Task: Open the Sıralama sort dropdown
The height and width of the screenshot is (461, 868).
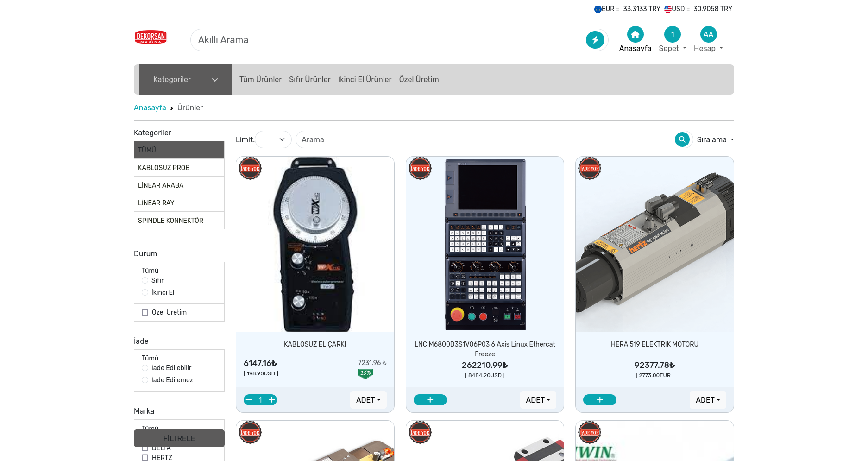Action: click(x=715, y=139)
